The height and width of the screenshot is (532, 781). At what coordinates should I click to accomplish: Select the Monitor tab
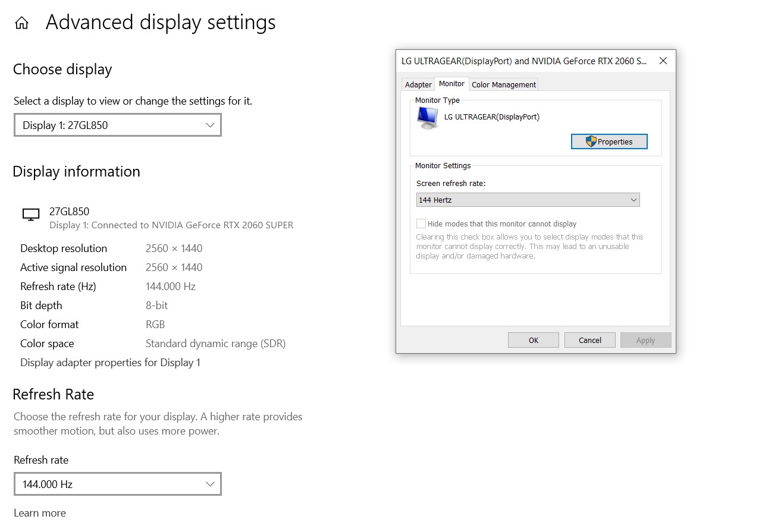pos(451,84)
